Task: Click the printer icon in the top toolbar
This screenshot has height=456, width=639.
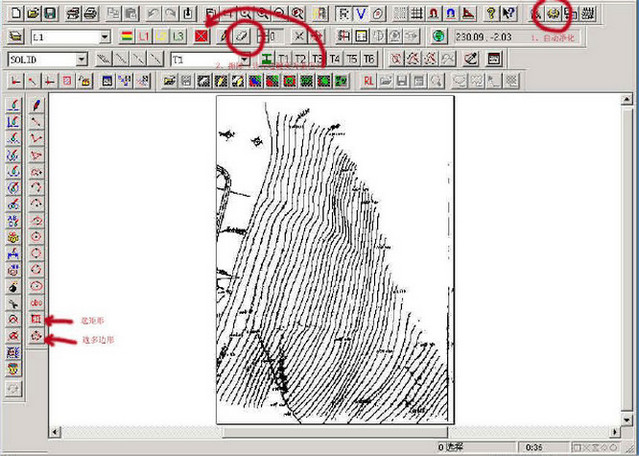Action: click(90, 14)
